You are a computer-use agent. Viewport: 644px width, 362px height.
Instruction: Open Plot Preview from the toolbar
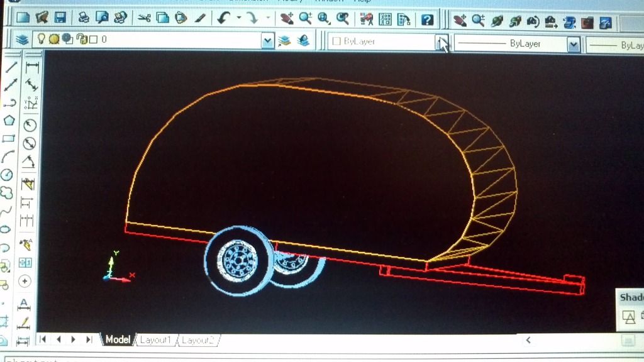tap(102, 18)
